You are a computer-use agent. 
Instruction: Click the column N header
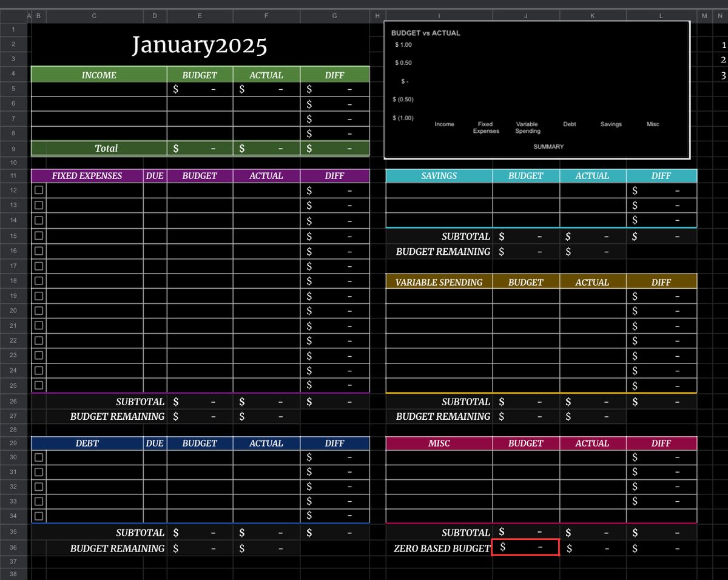(x=720, y=16)
